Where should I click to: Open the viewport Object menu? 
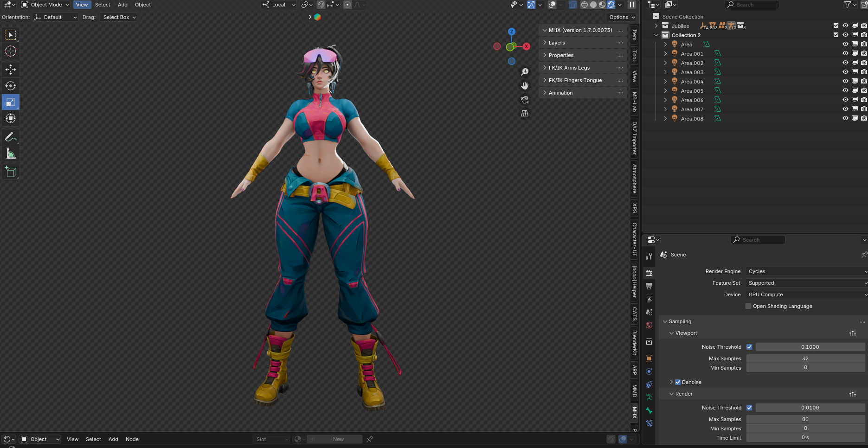coord(143,5)
